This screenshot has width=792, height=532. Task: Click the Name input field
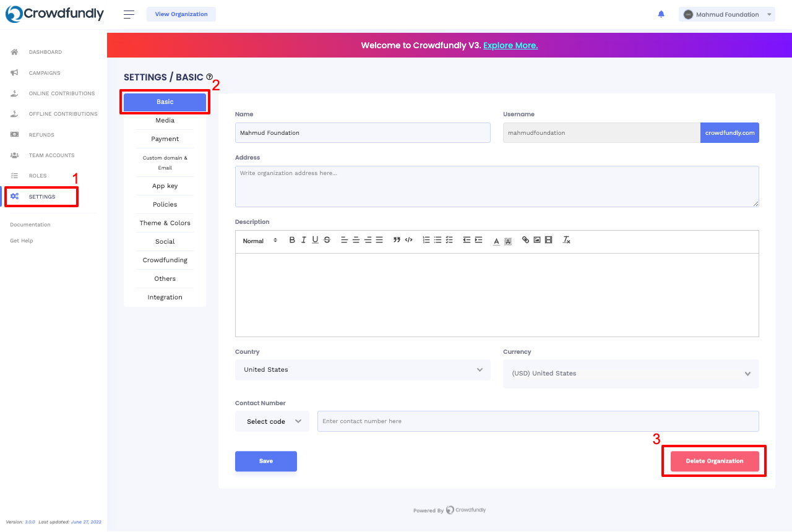pyautogui.click(x=363, y=133)
